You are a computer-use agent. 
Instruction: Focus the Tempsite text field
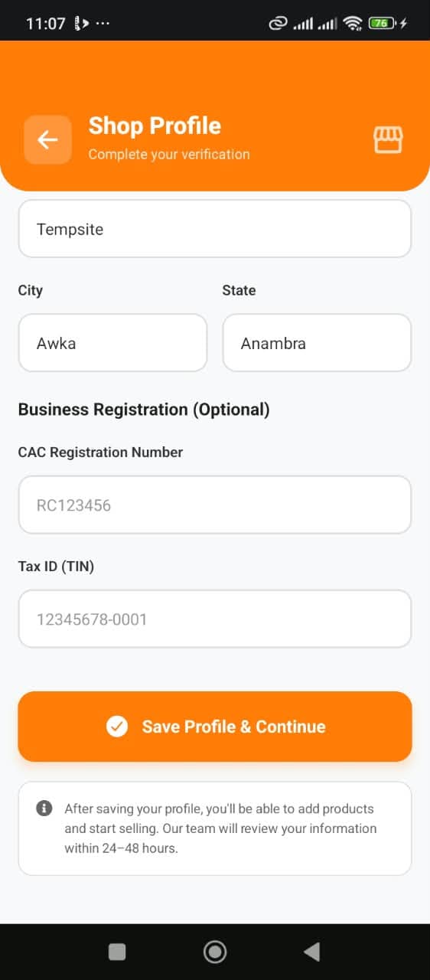click(x=215, y=229)
